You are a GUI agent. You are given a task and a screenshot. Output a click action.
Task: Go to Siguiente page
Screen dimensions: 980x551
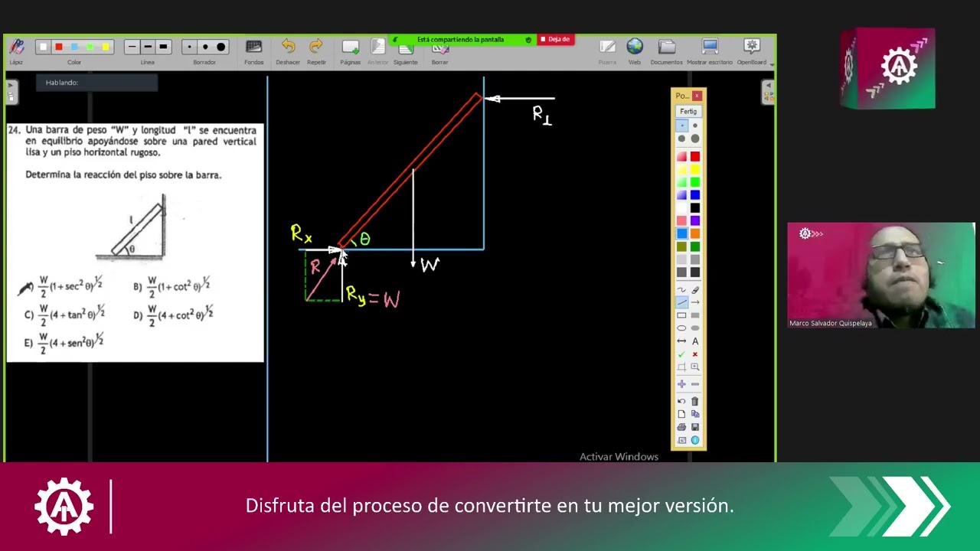(x=405, y=50)
